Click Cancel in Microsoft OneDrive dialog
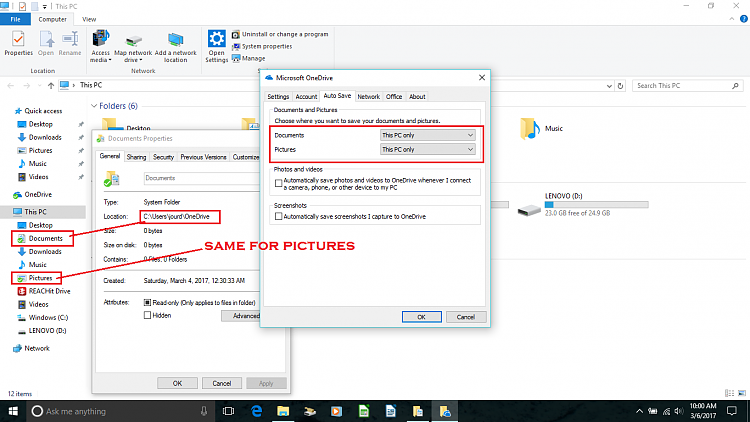 (465, 317)
